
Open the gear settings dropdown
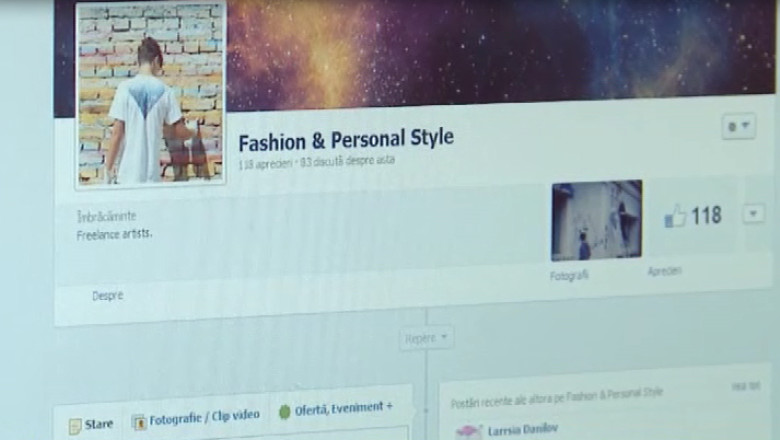point(738,127)
